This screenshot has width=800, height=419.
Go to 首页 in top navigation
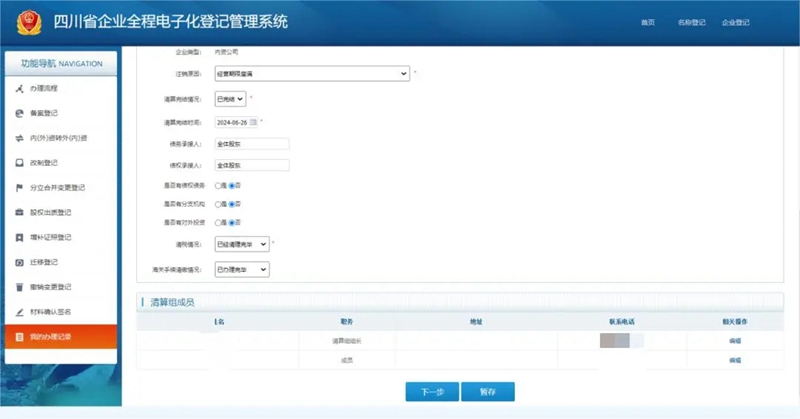648,22
